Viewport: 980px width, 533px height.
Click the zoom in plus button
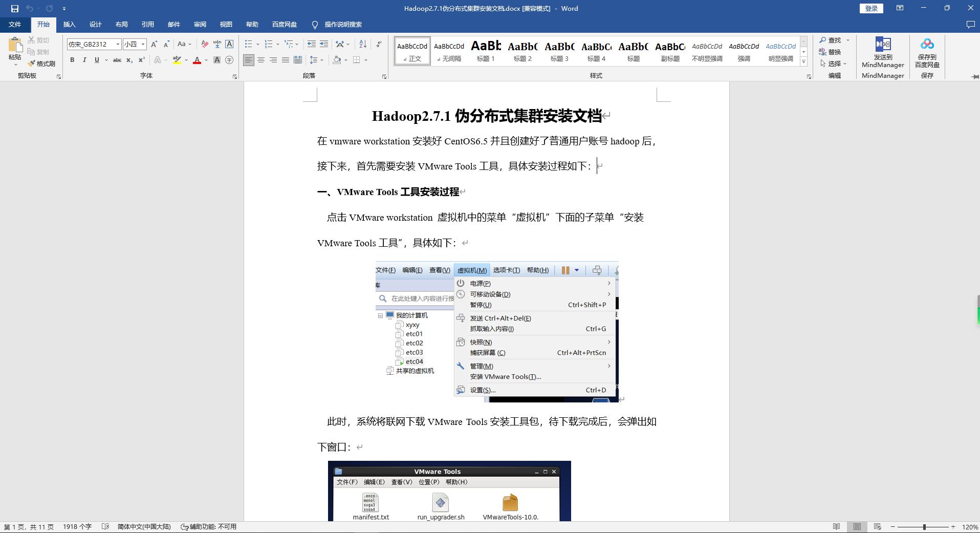click(953, 526)
